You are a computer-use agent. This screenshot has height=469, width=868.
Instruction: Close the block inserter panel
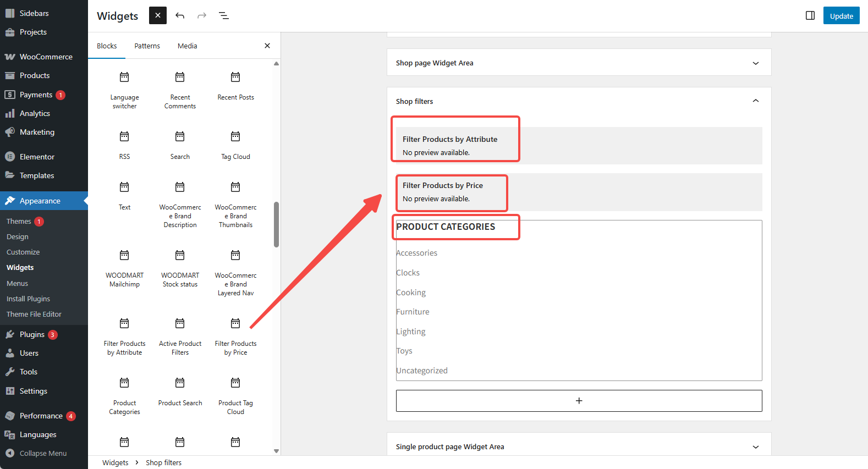click(x=267, y=46)
